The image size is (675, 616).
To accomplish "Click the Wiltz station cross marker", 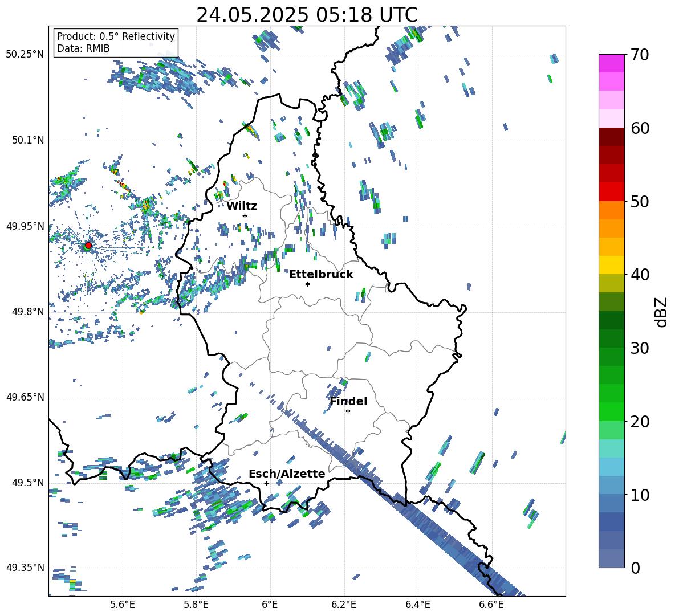I will pos(245,215).
